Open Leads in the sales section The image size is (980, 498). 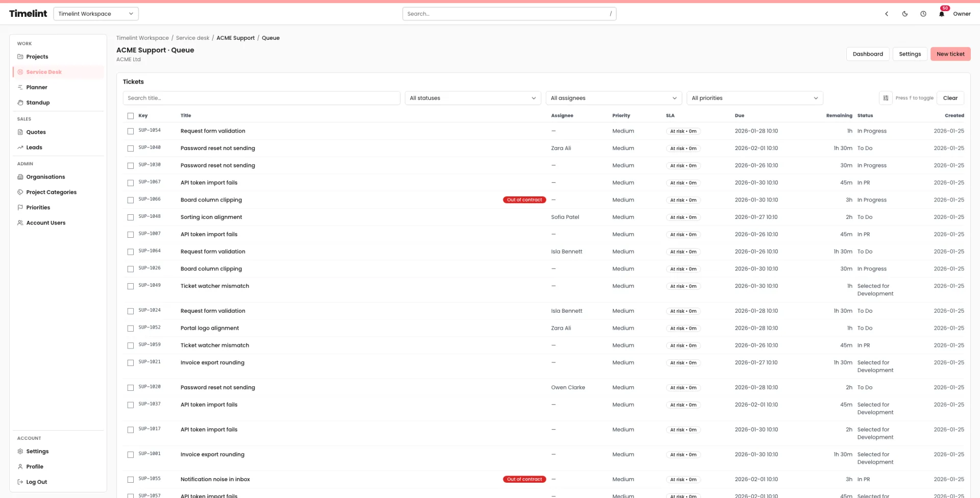[x=34, y=147]
